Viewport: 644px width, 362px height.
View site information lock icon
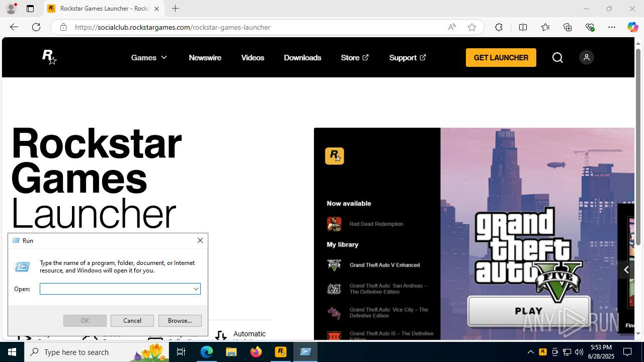(x=63, y=27)
